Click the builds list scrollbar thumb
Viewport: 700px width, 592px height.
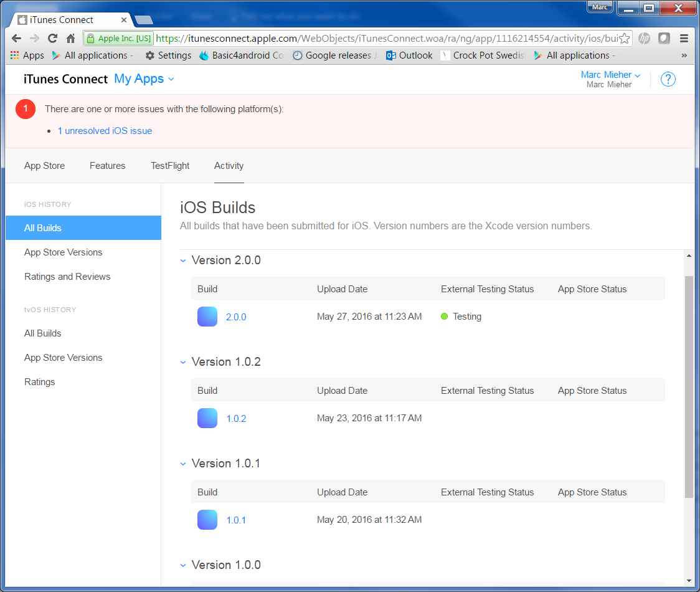pyautogui.click(x=689, y=386)
